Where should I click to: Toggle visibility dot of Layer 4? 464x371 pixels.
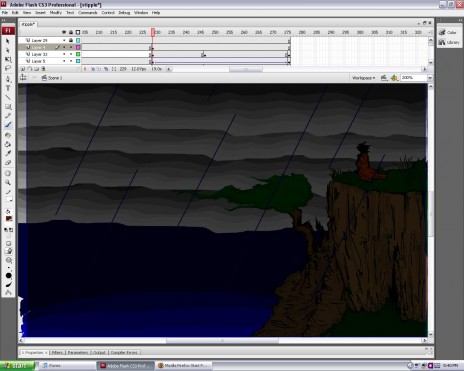click(64, 47)
